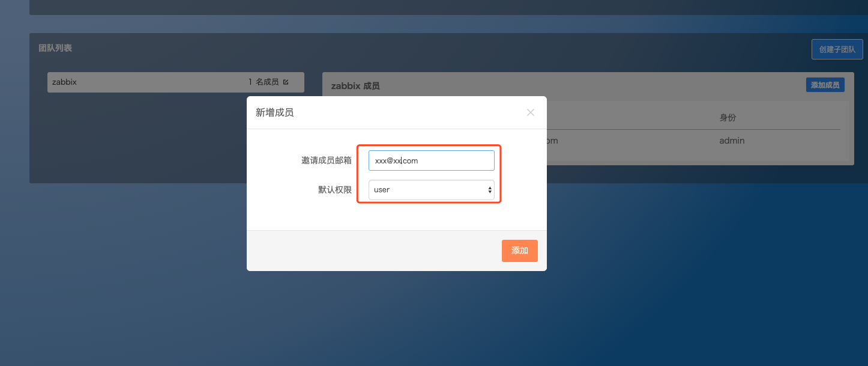Click the X to close 新增成员 dialog
This screenshot has width=868, height=366.
[531, 112]
